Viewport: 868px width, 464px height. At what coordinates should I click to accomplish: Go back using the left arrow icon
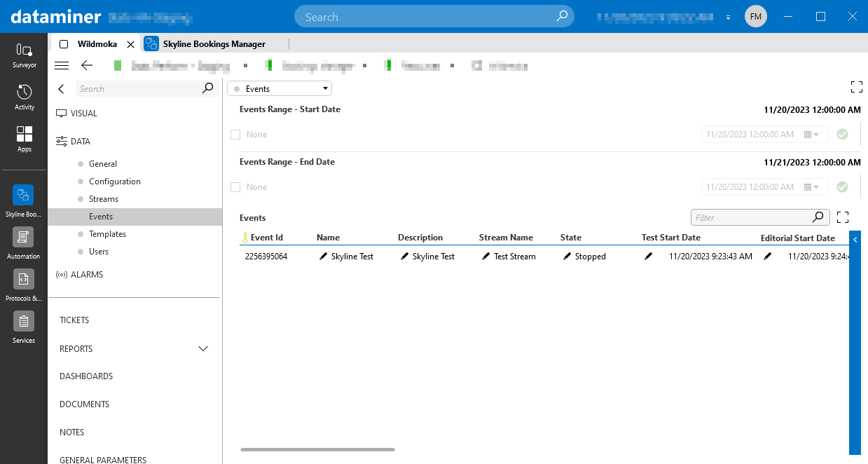pyautogui.click(x=87, y=65)
